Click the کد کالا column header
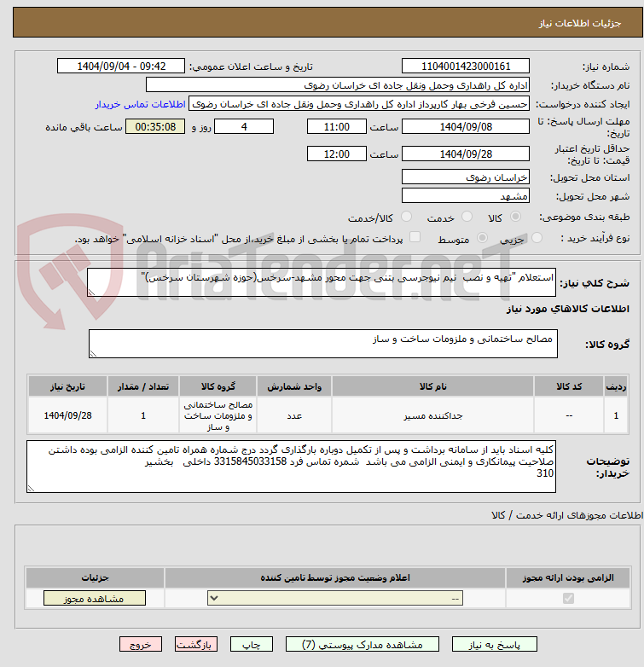Image resolution: width=644 pixels, height=667 pixels. [x=569, y=386]
